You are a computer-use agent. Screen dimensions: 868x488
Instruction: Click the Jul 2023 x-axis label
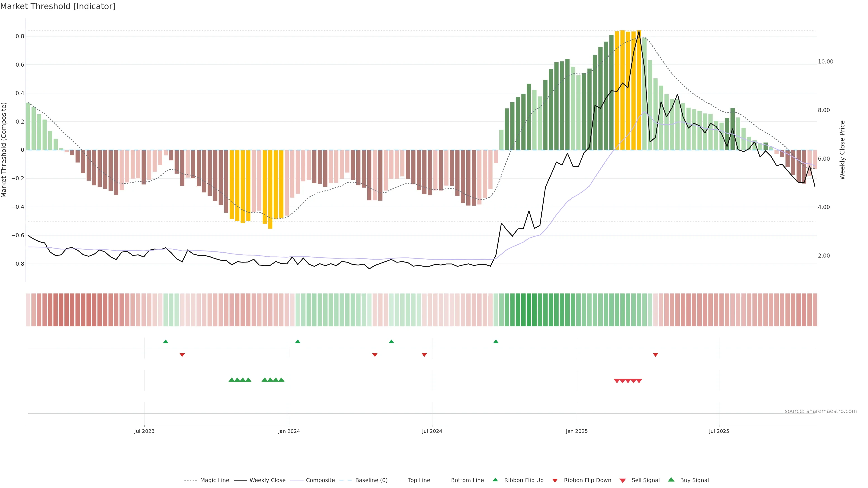click(x=144, y=431)
